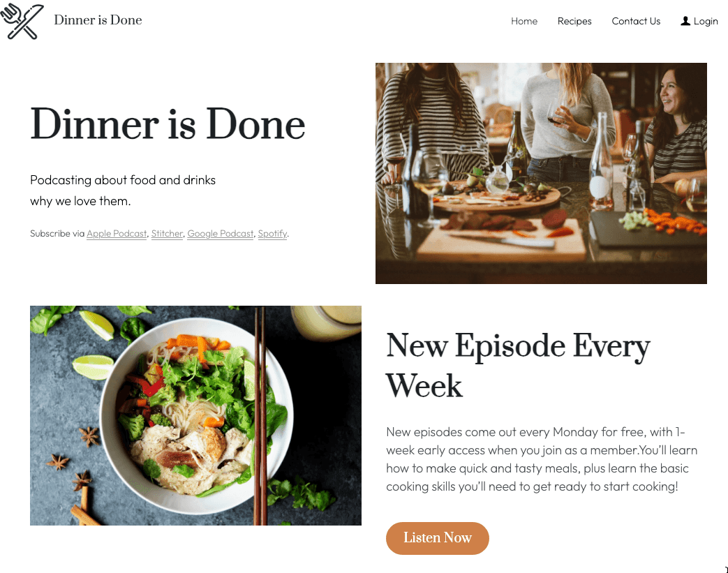Click the chopsticks resting on the noodle bowl
Screen dimensions: 728x573
click(x=260, y=415)
